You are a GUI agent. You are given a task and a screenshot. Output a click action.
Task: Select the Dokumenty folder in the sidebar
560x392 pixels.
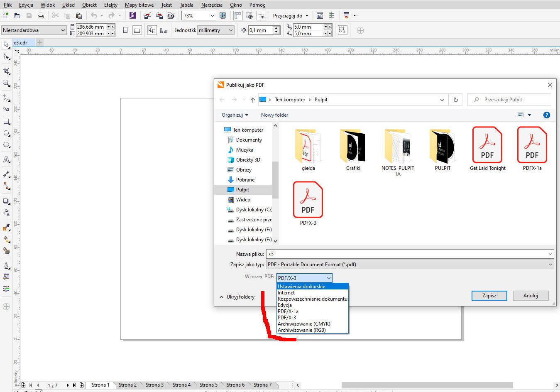coord(249,140)
